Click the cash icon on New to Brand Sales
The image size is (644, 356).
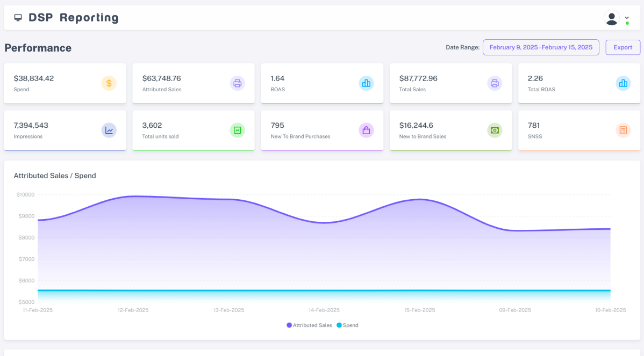pyautogui.click(x=495, y=130)
